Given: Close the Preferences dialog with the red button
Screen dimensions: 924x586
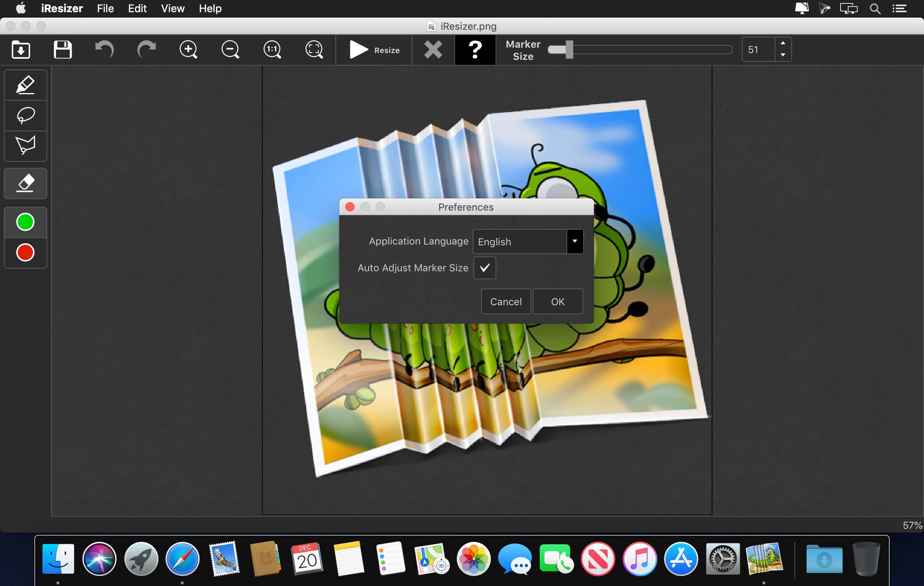Looking at the screenshot, I should click(350, 207).
